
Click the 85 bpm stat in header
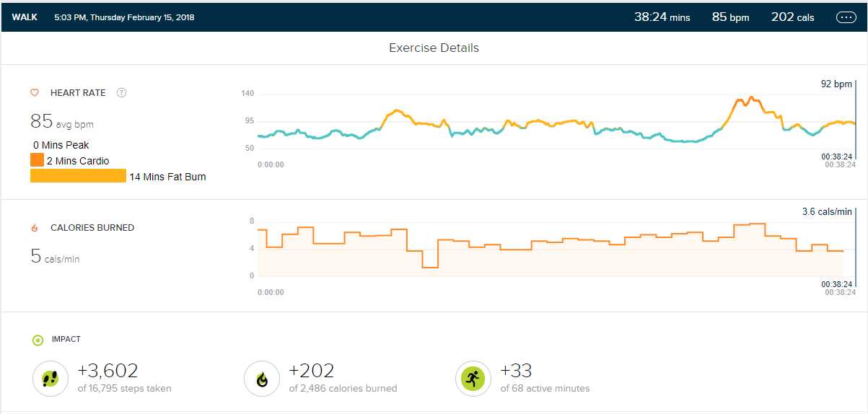tap(730, 17)
